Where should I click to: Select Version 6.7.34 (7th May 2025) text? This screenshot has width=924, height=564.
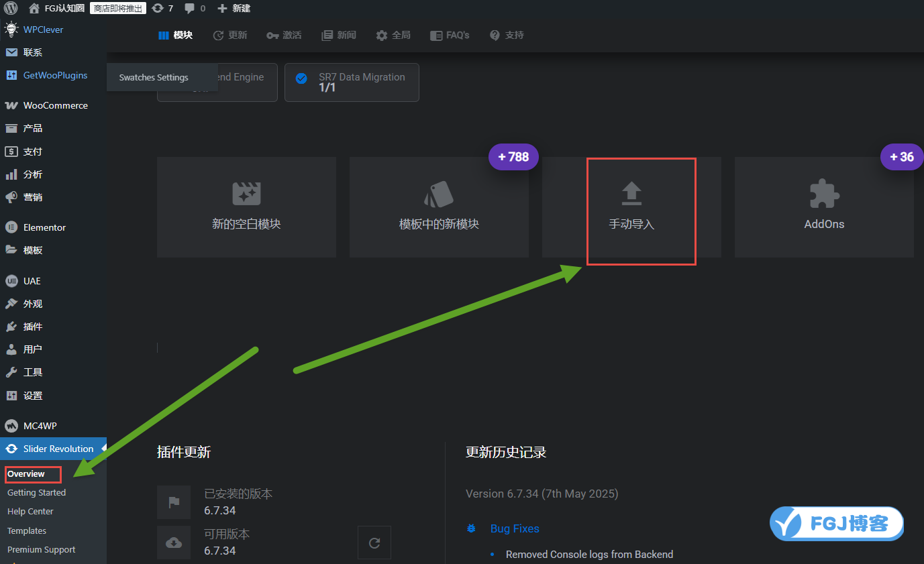point(542,494)
